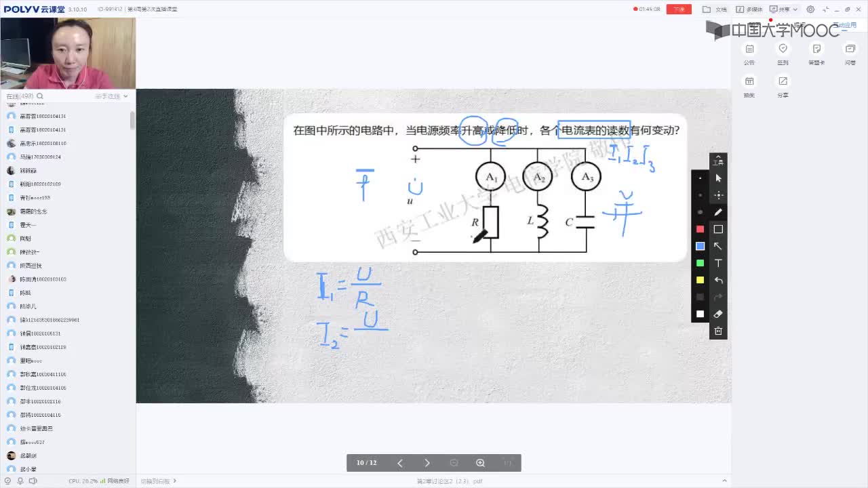Screen dimensions: 868x488
Task: Collapse the 工具 drawing toolbar
Action: click(x=718, y=160)
